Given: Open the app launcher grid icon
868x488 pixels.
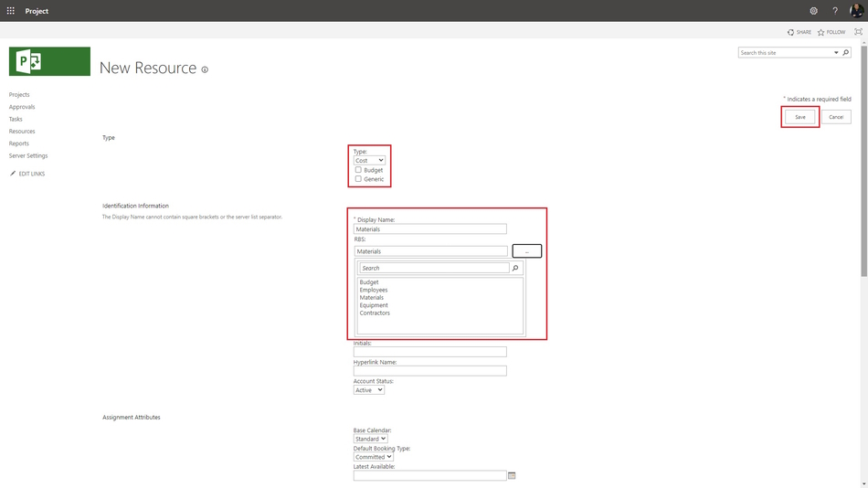Looking at the screenshot, I should point(11,11).
